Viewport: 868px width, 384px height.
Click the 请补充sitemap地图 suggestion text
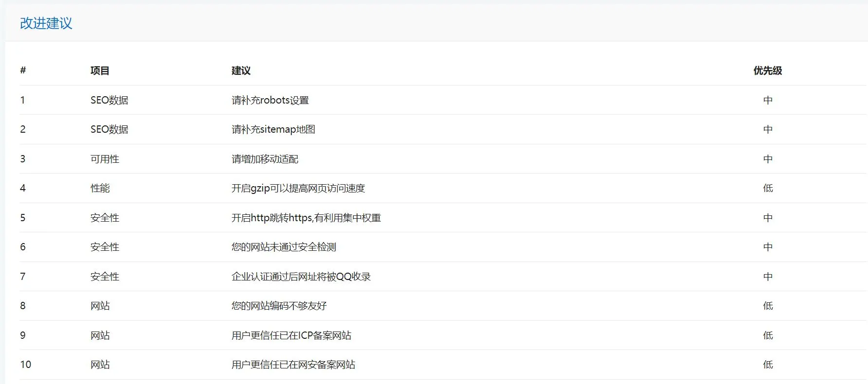tap(273, 129)
